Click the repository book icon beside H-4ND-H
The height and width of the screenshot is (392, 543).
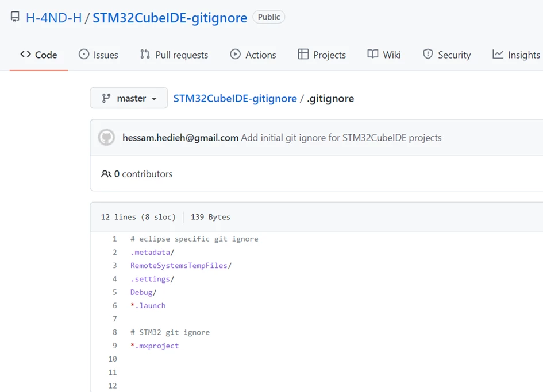pos(15,17)
